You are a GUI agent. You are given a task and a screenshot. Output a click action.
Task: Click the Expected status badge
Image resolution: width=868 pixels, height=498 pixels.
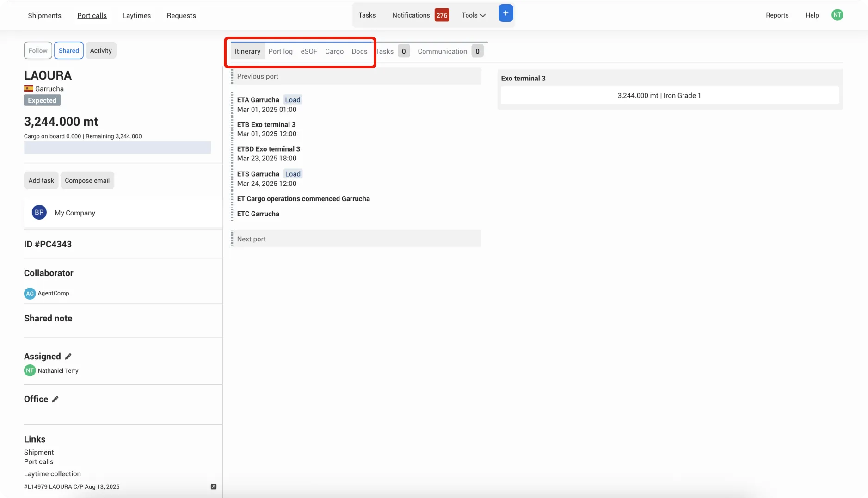(42, 100)
